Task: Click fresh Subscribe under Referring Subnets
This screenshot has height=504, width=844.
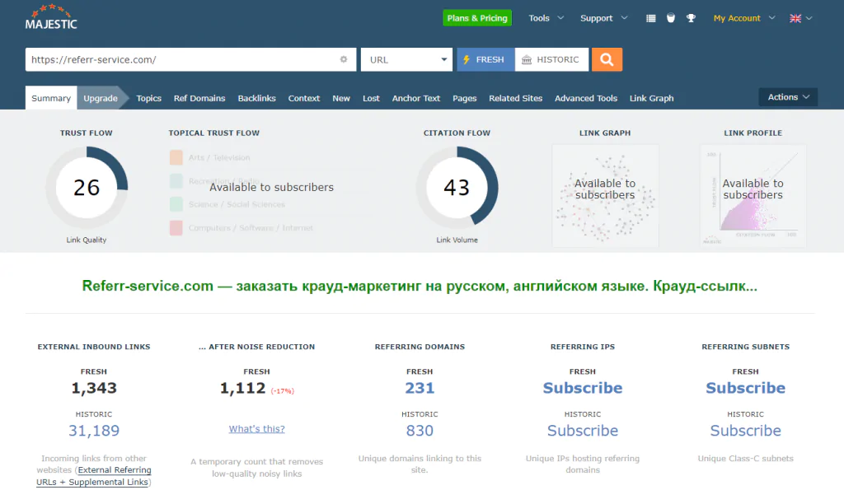Action: (x=745, y=388)
